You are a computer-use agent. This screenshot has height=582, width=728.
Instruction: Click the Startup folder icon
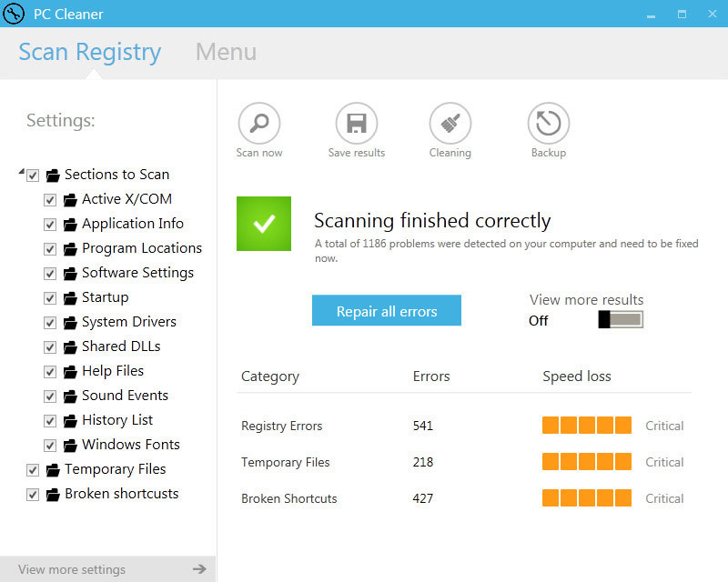[x=70, y=298]
